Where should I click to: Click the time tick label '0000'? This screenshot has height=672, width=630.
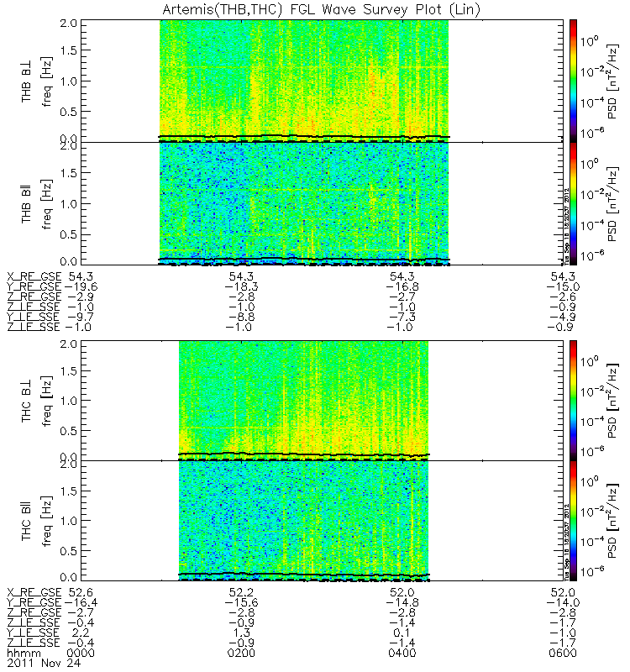click(x=81, y=654)
